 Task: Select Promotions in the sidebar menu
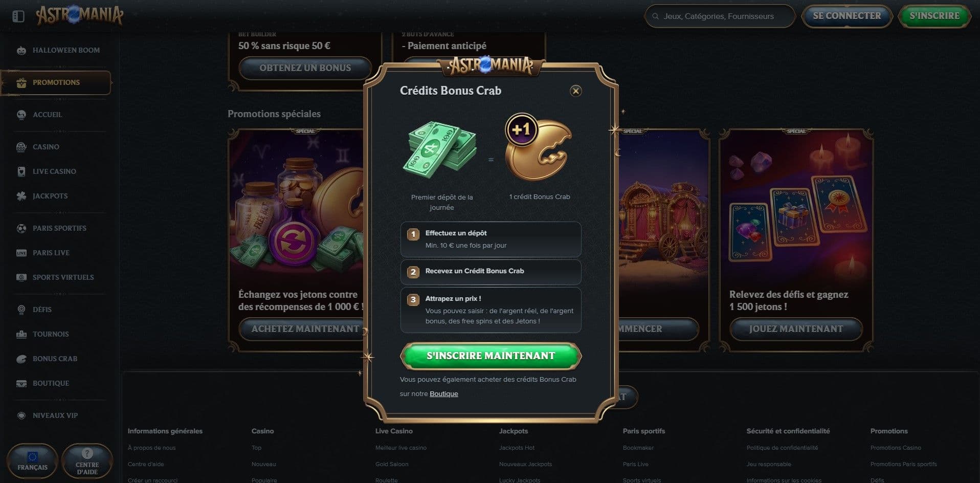(x=56, y=82)
